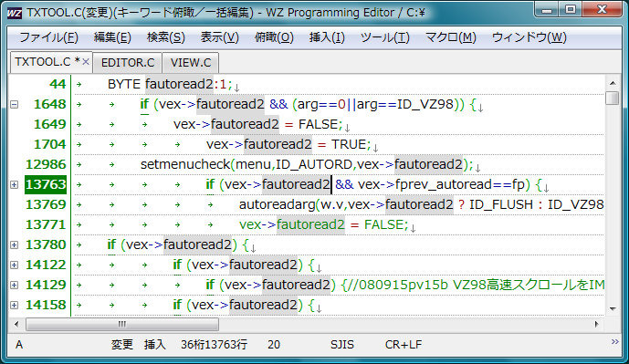Click 'ID_VZ98' on line 1648
The width and height of the screenshot is (629, 364).
[x=425, y=105]
